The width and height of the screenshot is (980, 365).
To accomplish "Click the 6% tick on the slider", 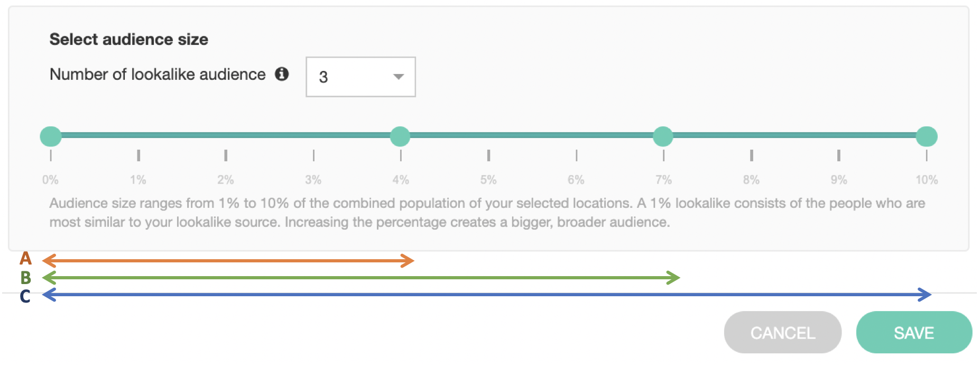I will (576, 156).
